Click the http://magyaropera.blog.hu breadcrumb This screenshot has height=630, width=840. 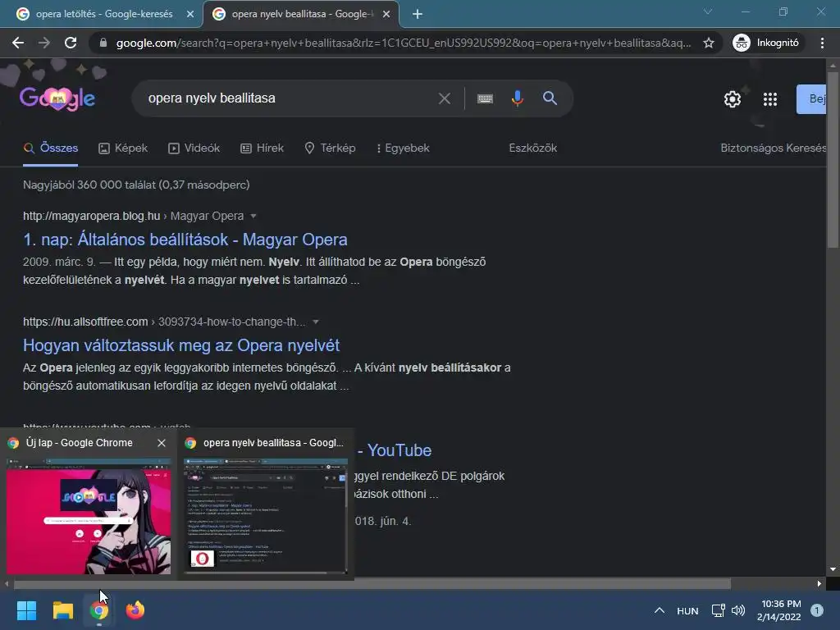[92, 216]
